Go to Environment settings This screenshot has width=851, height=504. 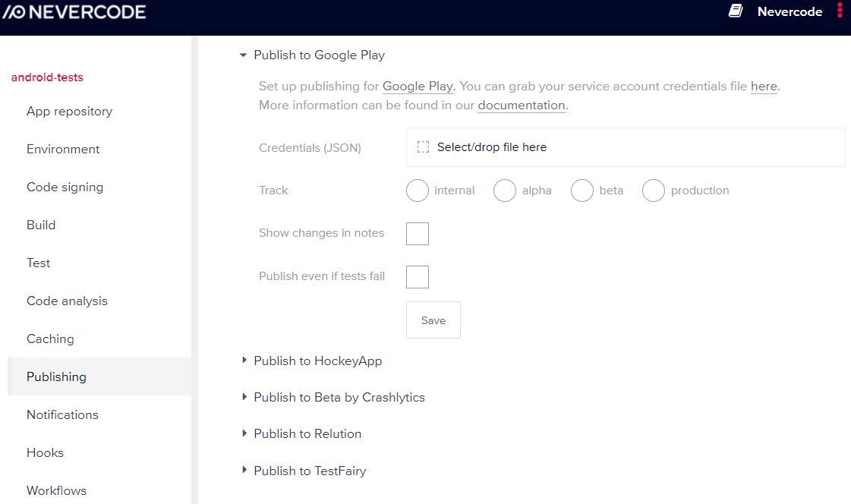point(63,150)
